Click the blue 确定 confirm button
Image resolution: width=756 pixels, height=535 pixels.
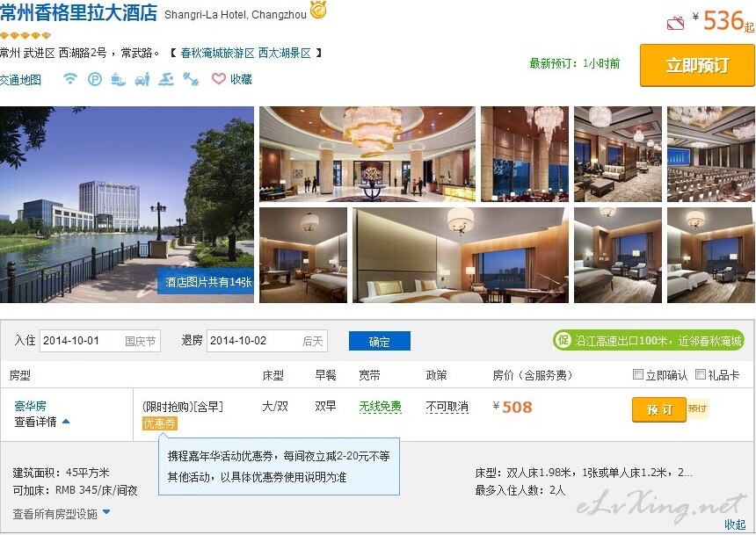[380, 341]
